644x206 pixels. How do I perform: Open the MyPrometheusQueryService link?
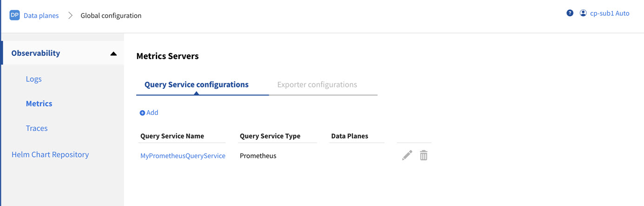pyautogui.click(x=183, y=156)
